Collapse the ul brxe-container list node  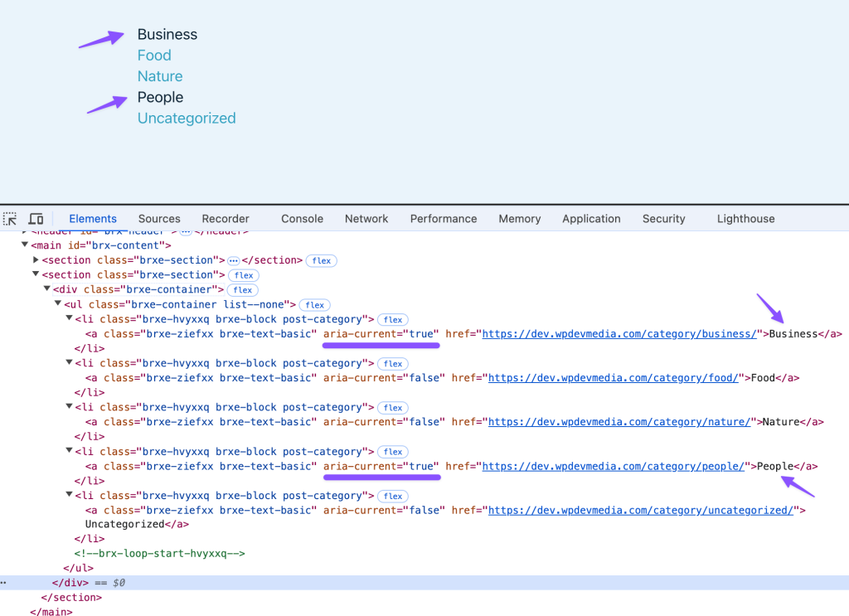tap(58, 304)
